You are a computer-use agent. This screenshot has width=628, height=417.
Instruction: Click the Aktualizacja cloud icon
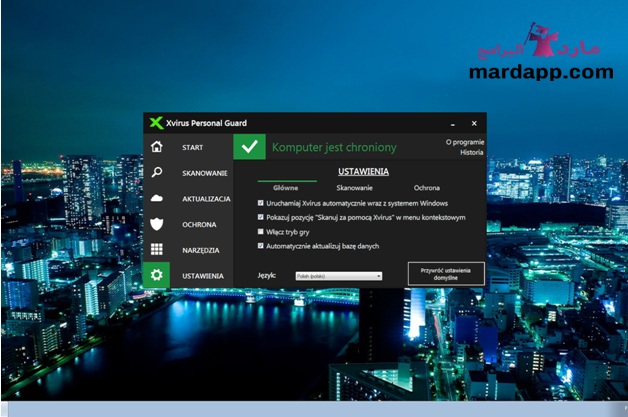[157, 198]
